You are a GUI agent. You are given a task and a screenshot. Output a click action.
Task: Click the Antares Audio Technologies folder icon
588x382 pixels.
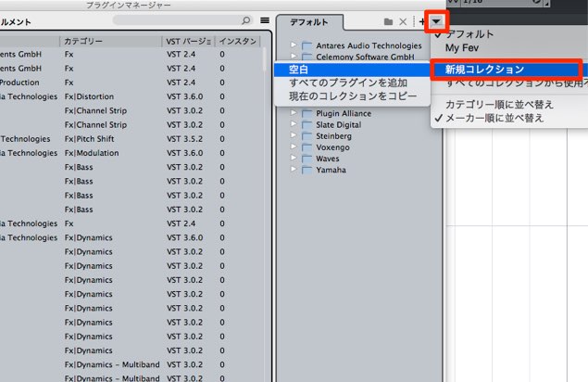[x=307, y=45]
